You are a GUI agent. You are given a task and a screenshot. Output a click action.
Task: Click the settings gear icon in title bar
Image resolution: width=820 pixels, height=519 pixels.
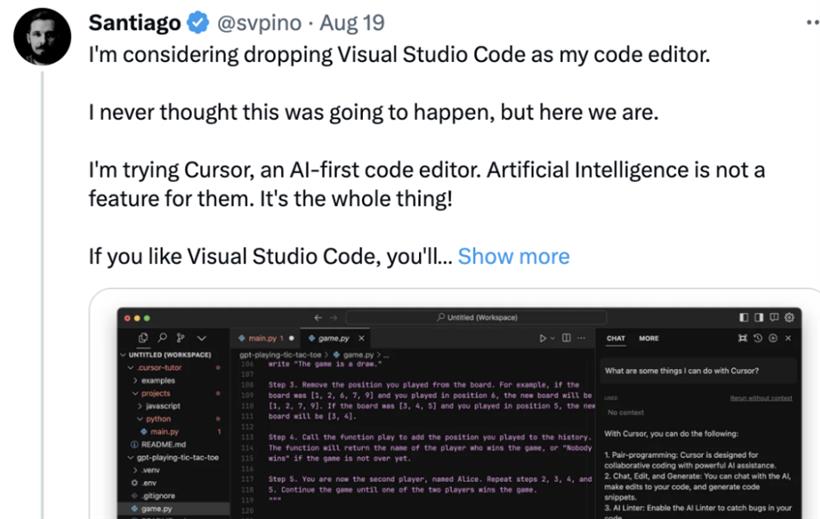click(790, 318)
